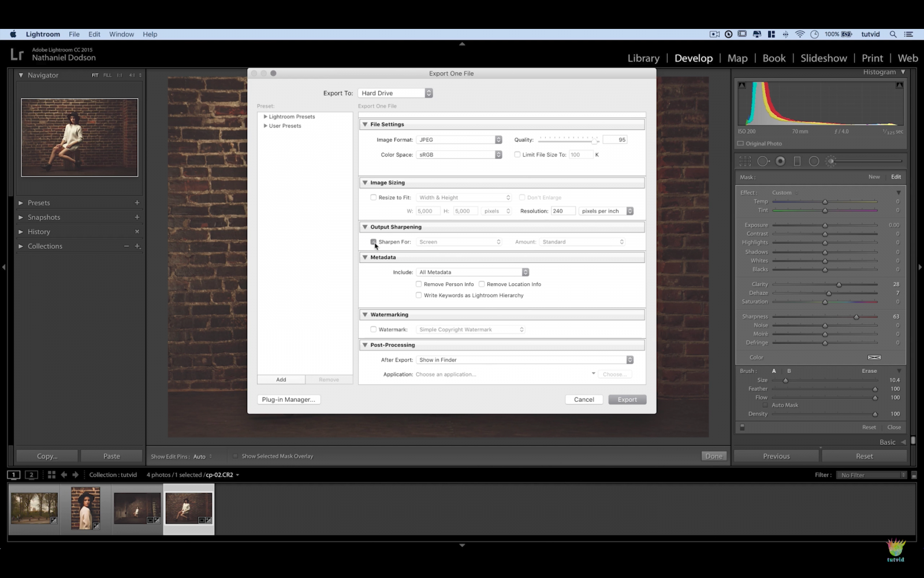Switch to Grid view in the filmstrip toolbar
Image resolution: width=924 pixels, height=578 pixels.
click(51, 475)
